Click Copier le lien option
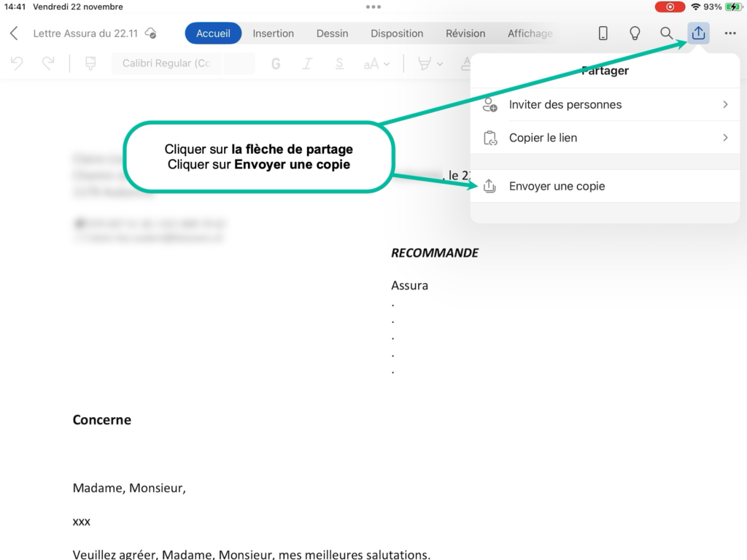The image size is (747, 560). (543, 138)
